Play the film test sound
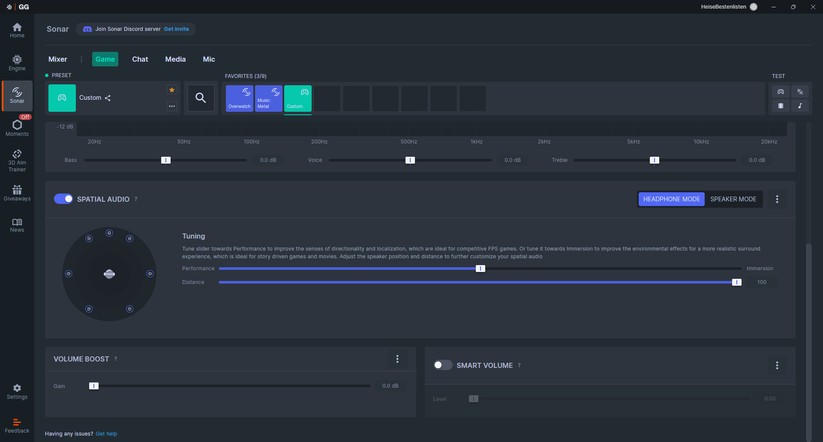Screen dimensions: 823x442 click(780, 106)
